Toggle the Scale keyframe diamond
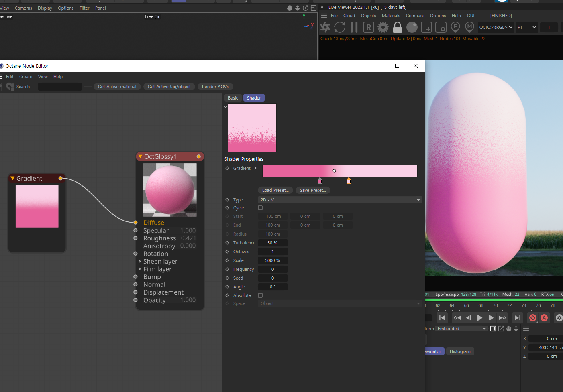 [x=227, y=260]
